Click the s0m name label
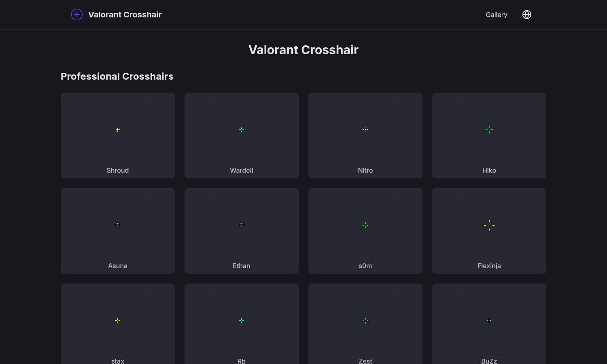This screenshot has width=607, height=364. (x=365, y=266)
